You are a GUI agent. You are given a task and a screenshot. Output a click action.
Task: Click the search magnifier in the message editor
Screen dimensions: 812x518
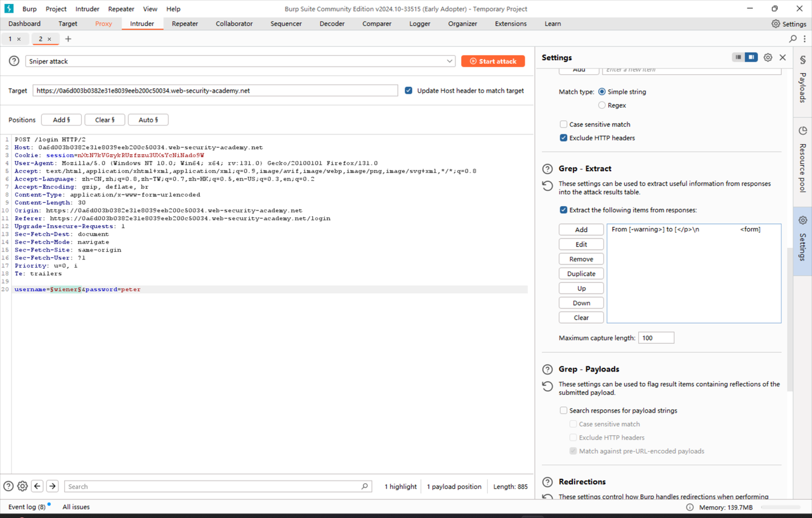pyautogui.click(x=365, y=486)
